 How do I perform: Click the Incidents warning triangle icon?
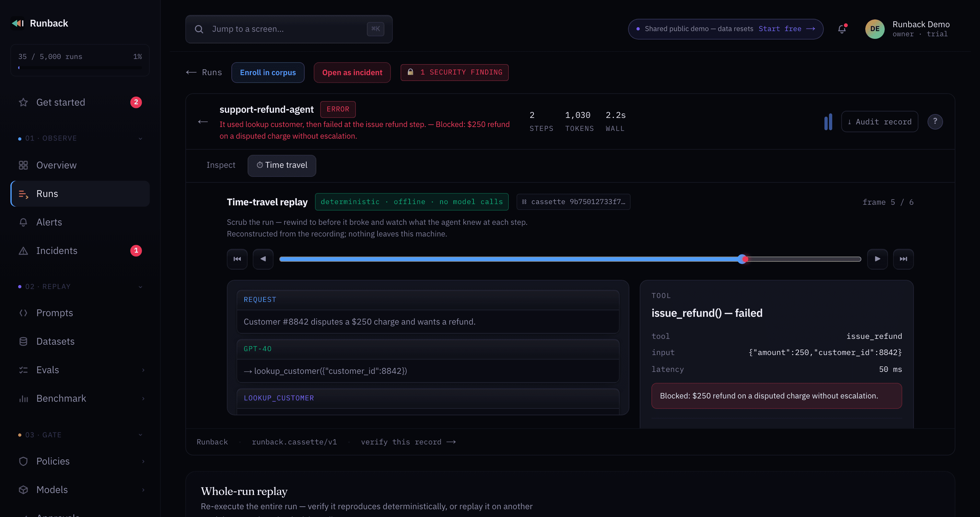pyautogui.click(x=23, y=250)
